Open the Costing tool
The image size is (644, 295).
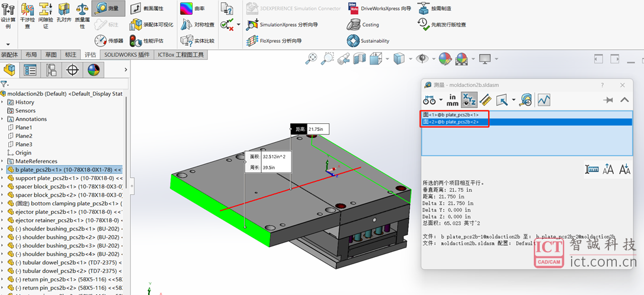point(363,25)
